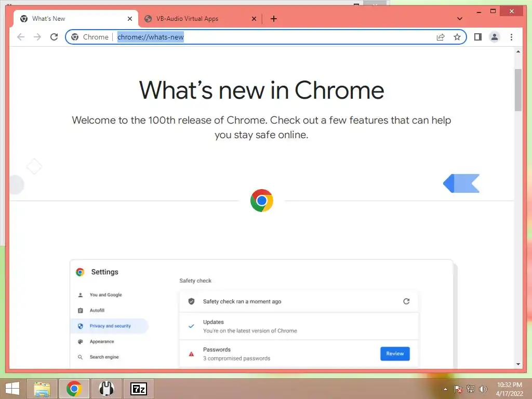Click the red warning icon beside Passwords

191,354
